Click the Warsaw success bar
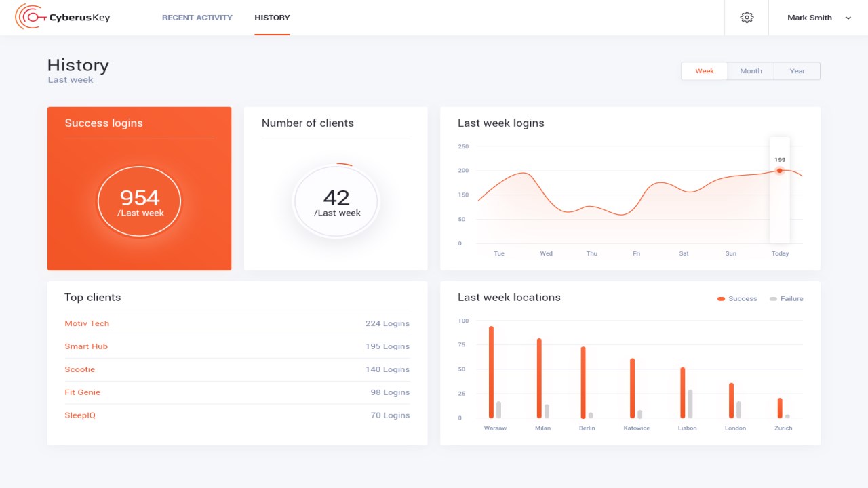Screen dimensions: 868x488 (490, 373)
